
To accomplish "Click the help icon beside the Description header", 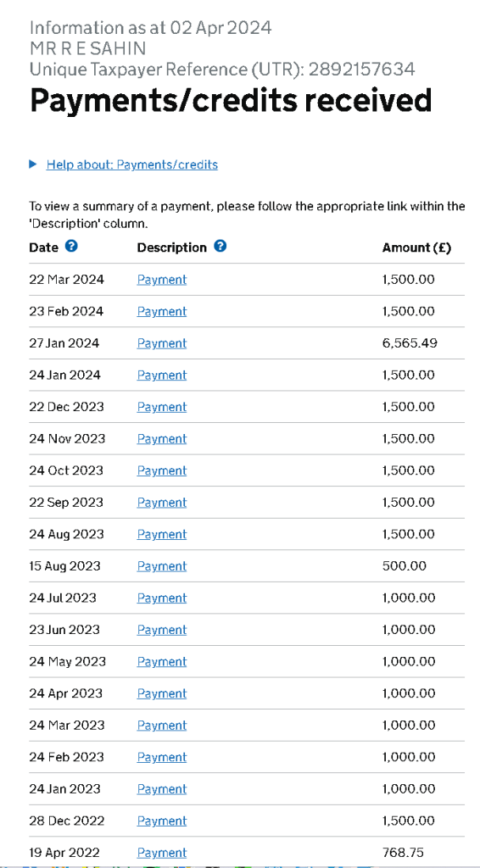I will (220, 247).
